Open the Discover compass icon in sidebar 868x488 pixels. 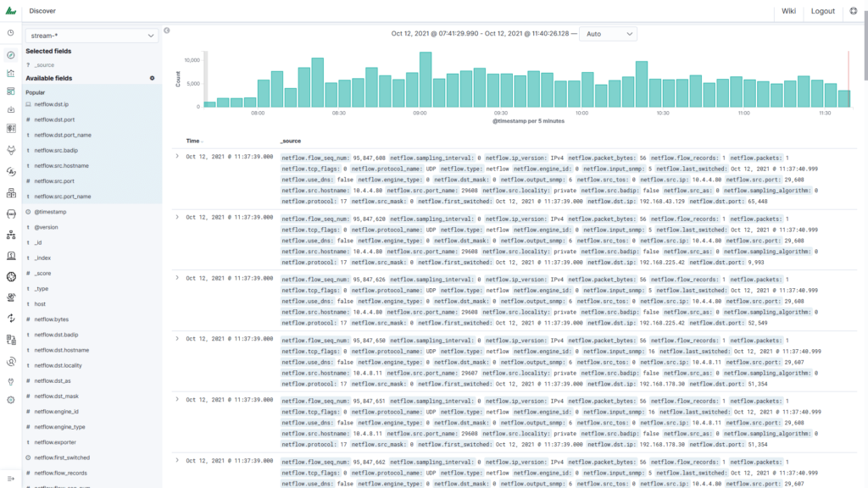coord(11,55)
